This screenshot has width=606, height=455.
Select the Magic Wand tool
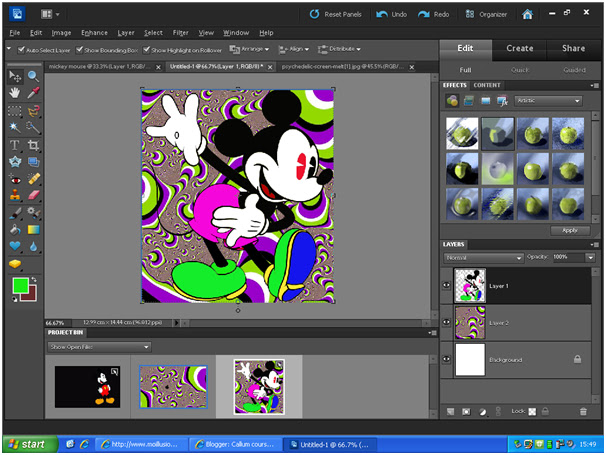(15, 127)
